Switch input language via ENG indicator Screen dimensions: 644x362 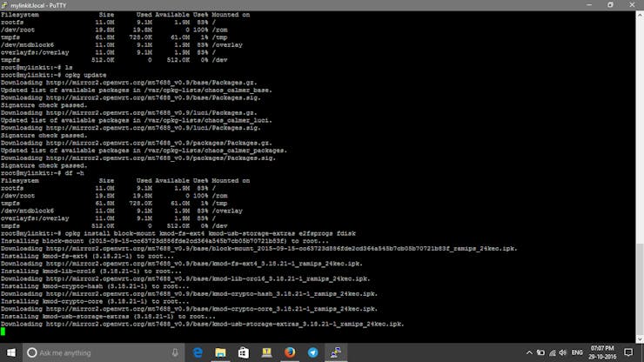click(x=577, y=352)
